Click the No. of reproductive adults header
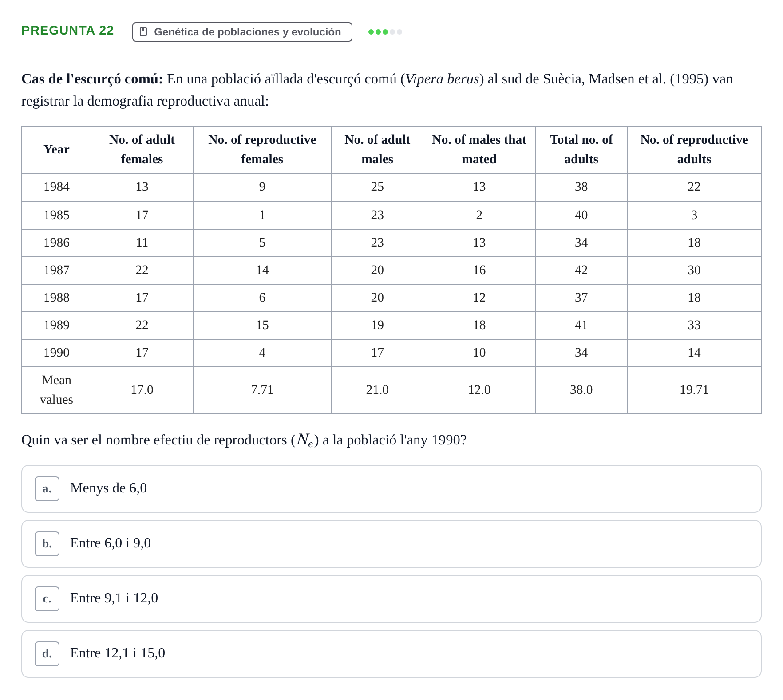Screen dimensions: 783x700 [694, 150]
